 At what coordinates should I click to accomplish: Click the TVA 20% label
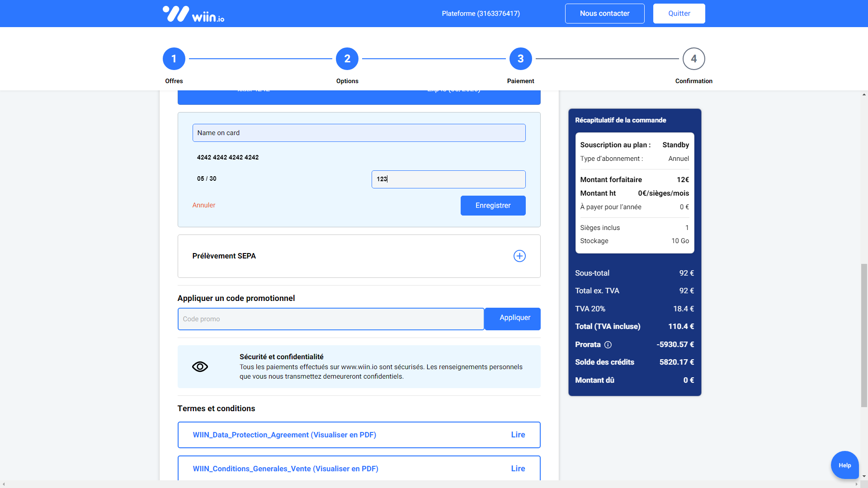(590, 309)
